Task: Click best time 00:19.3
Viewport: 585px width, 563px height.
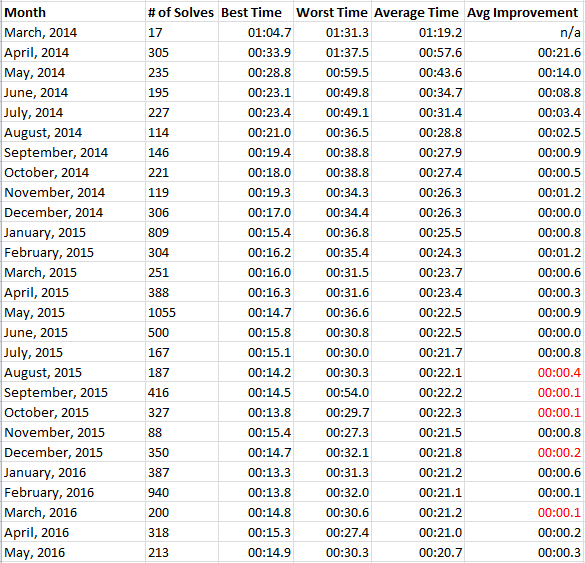Action: [x=256, y=192]
